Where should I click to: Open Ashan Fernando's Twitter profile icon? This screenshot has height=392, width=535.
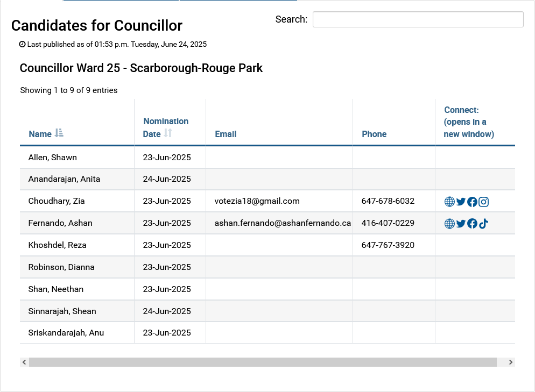click(x=461, y=224)
